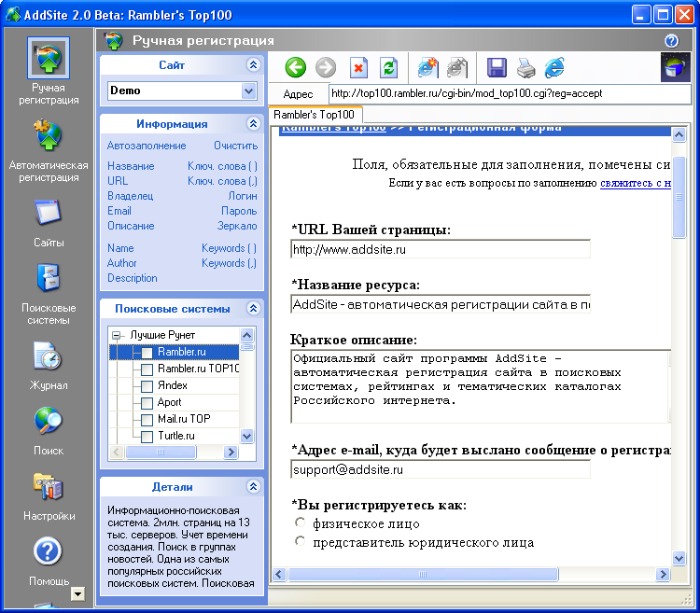Click page scrollbar down arrow
This screenshot has width=700, height=613.
point(679,558)
